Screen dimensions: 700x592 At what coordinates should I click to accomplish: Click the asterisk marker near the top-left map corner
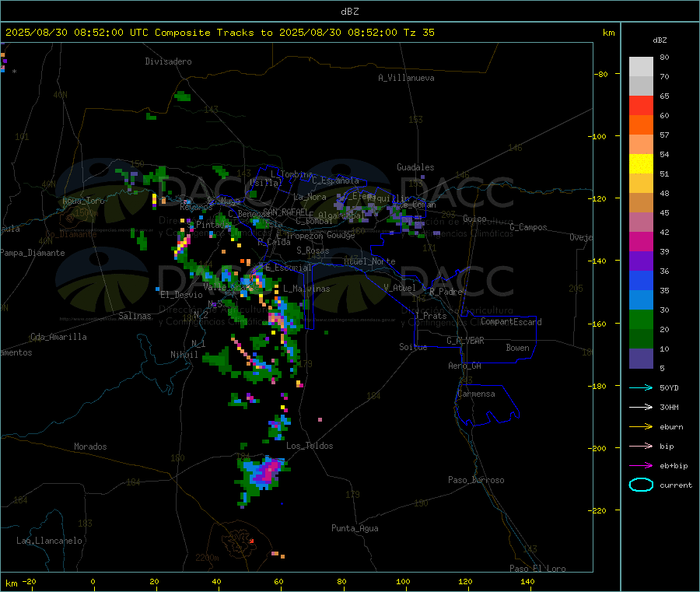14,72
